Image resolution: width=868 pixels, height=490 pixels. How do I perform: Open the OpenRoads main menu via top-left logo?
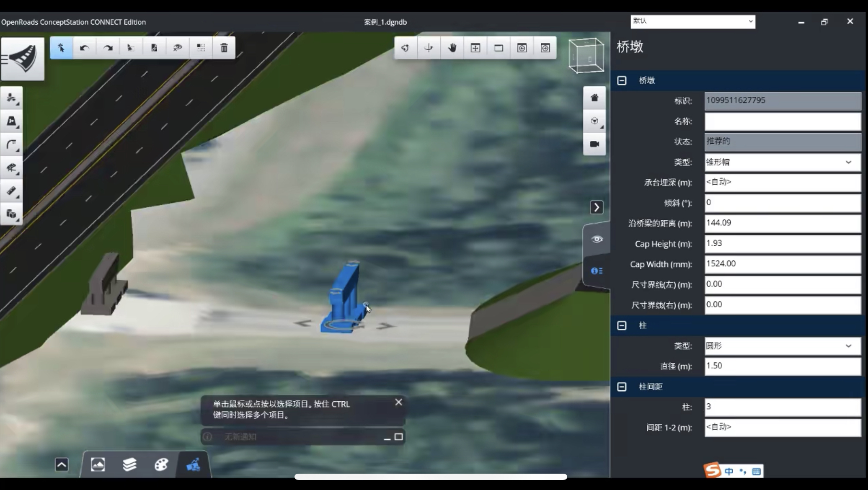coord(23,59)
